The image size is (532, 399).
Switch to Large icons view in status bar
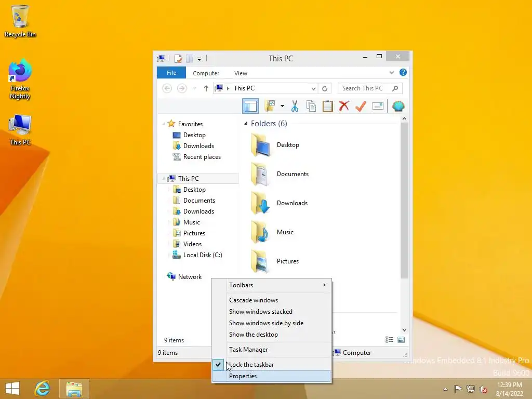click(x=401, y=340)
